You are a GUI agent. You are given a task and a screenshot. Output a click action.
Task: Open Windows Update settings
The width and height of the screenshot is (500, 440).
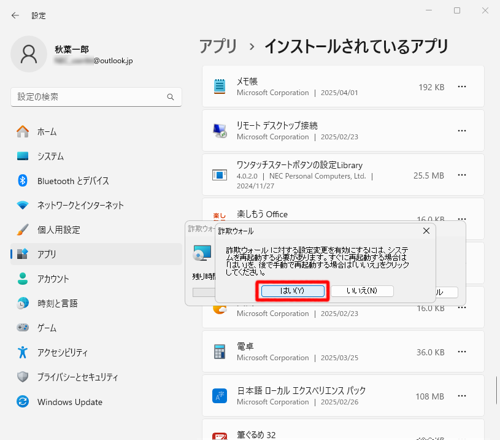point(96,402)
